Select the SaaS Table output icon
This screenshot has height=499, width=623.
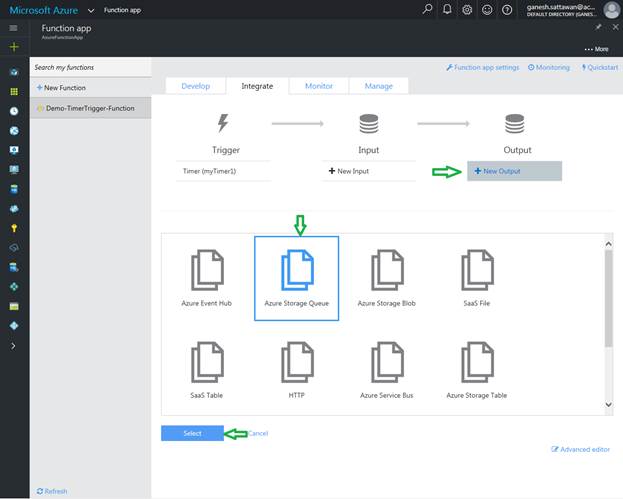click(206, 363)
